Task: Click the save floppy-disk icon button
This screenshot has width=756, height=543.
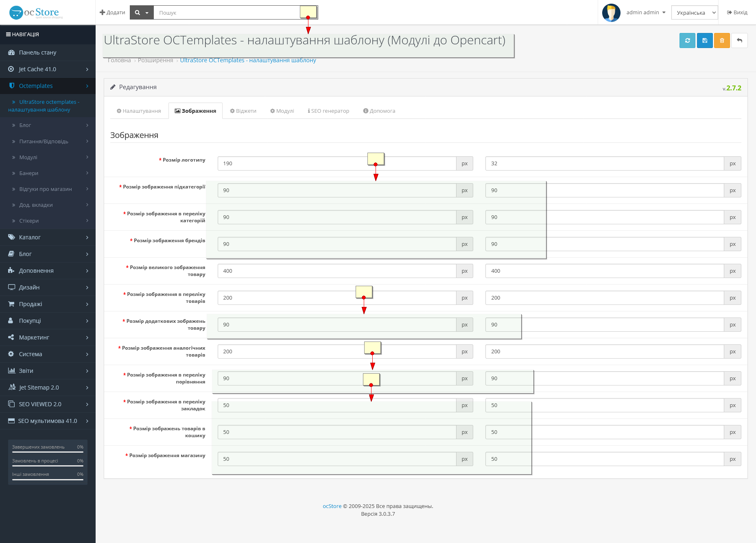Action: tap(705, 40)
